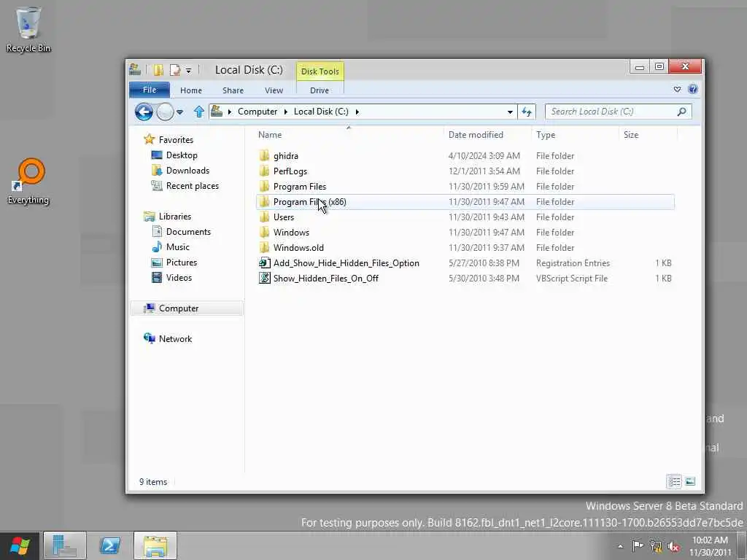Select the PerfLogs folder icon
This screenshot has height=560, width=747.
click(x=264, y=171)
